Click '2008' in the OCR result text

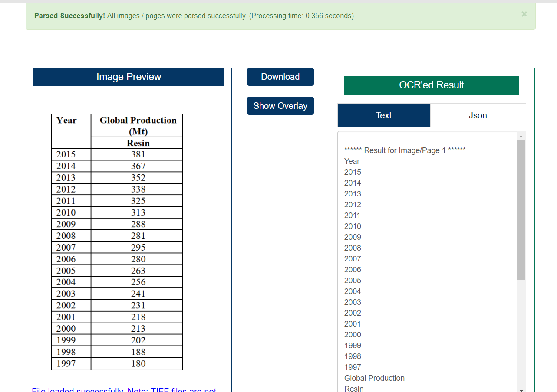pyautogui.click(x=353, y=248)
